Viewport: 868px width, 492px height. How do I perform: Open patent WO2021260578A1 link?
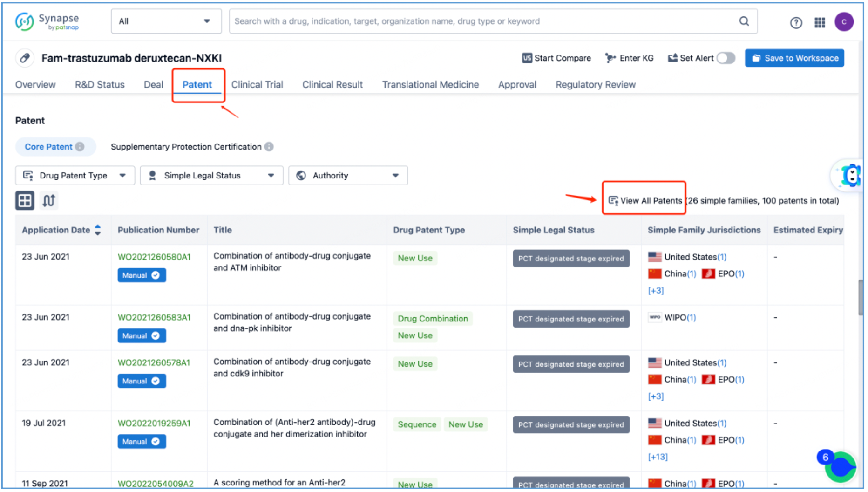154,363
